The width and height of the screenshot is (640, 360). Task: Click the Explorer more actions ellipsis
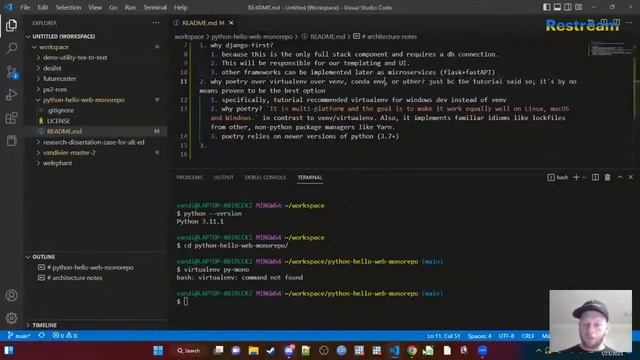click(156, 23)
